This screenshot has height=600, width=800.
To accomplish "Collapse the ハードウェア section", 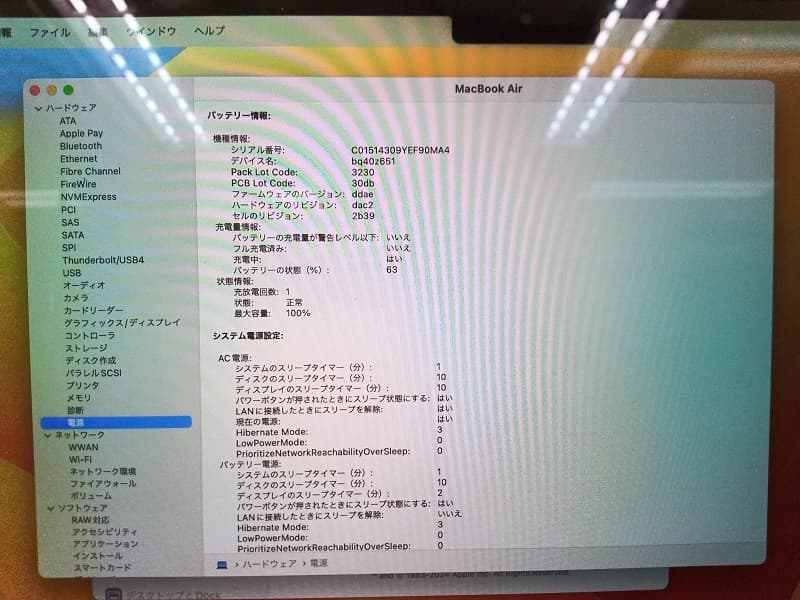I will [38, 109].
